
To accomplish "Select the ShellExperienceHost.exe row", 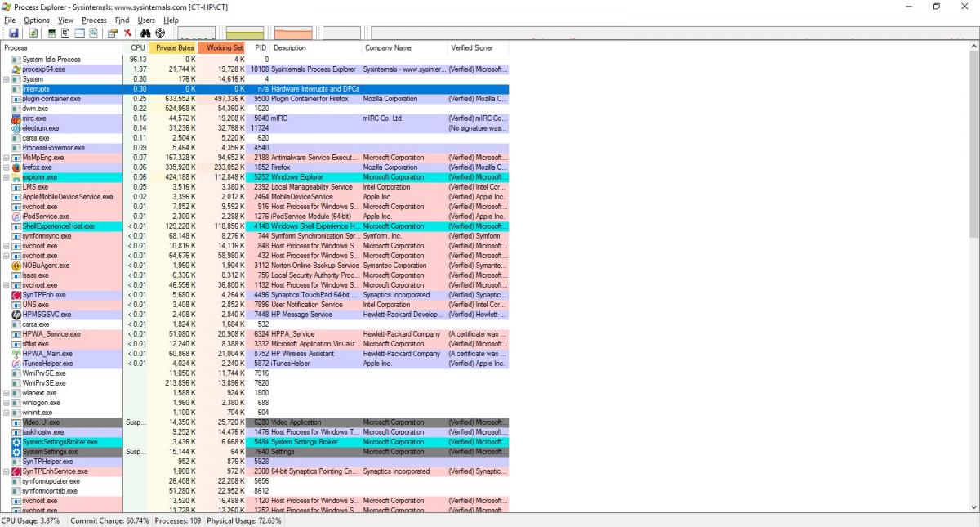I will (254, 226).
